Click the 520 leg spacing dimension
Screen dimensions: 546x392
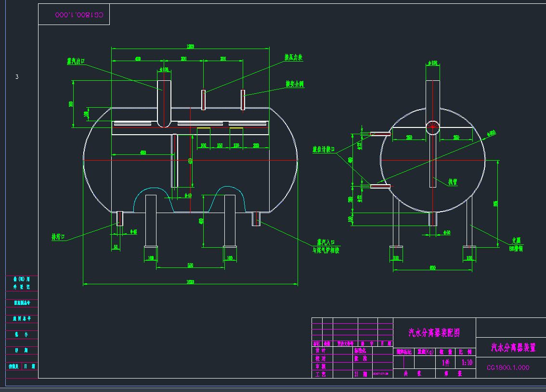pos(190,265)
